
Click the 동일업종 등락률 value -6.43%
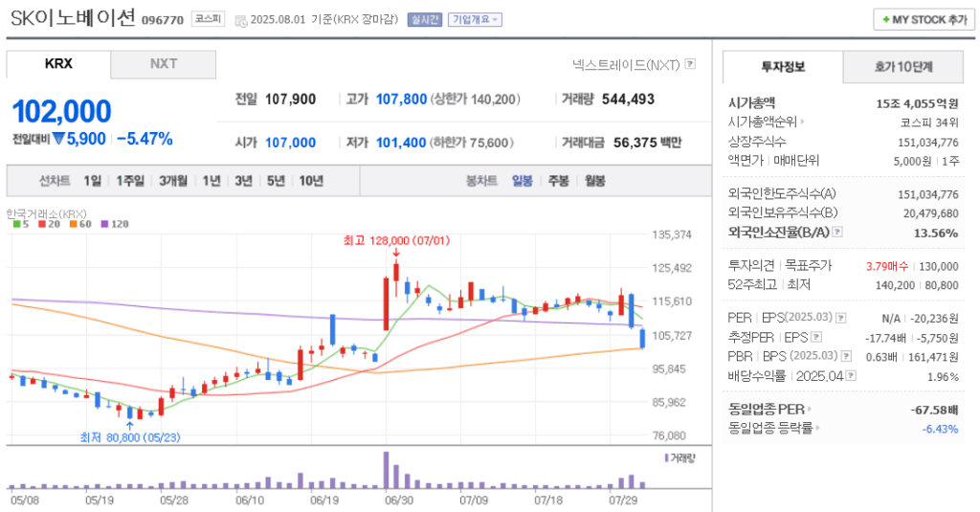(x=940, y=429)
